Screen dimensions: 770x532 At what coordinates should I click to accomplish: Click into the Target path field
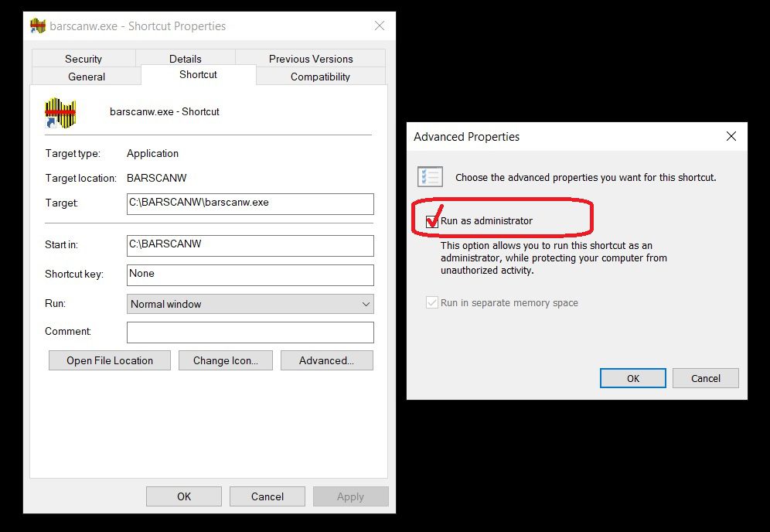point(250,204)
